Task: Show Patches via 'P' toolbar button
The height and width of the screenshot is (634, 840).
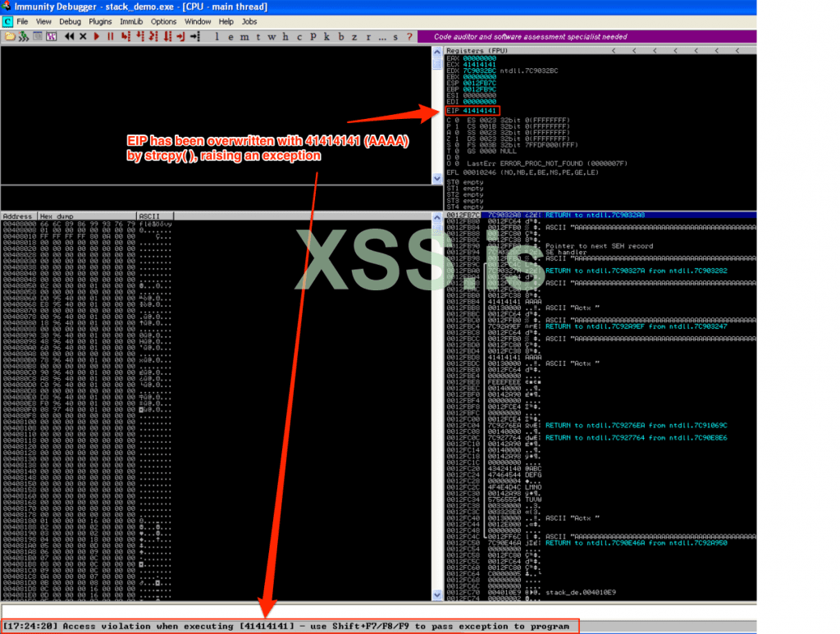Action: 313,36
